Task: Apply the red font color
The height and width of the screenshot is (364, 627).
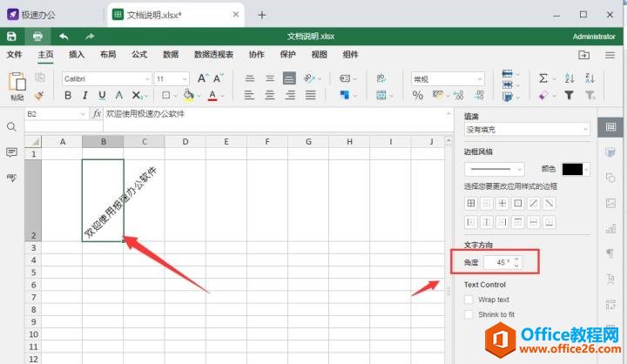Action: pos(212,95)
